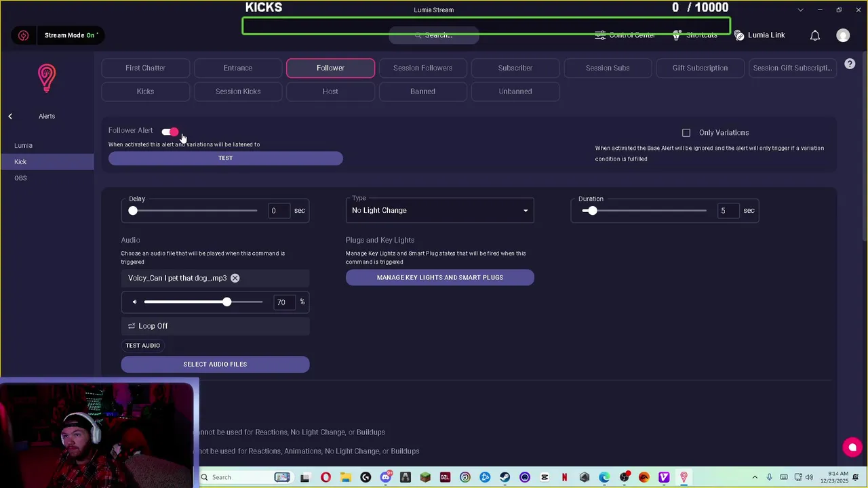868x488 pixels.
Task: Open Lumia Link
Action: click(759, 35)
